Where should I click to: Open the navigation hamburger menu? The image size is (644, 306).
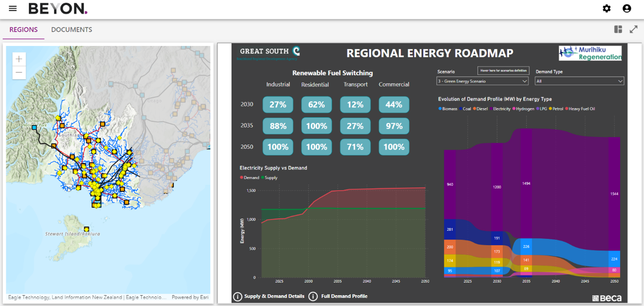point(12,8)
